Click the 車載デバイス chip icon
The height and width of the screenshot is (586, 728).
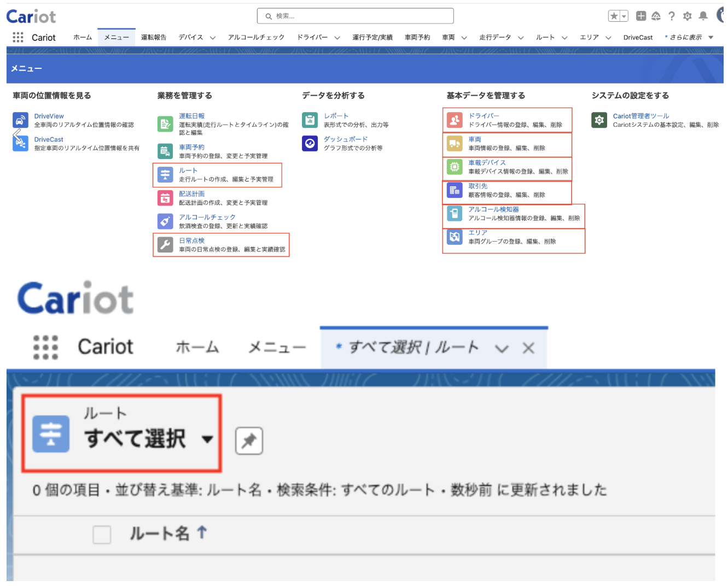point(455,167)
